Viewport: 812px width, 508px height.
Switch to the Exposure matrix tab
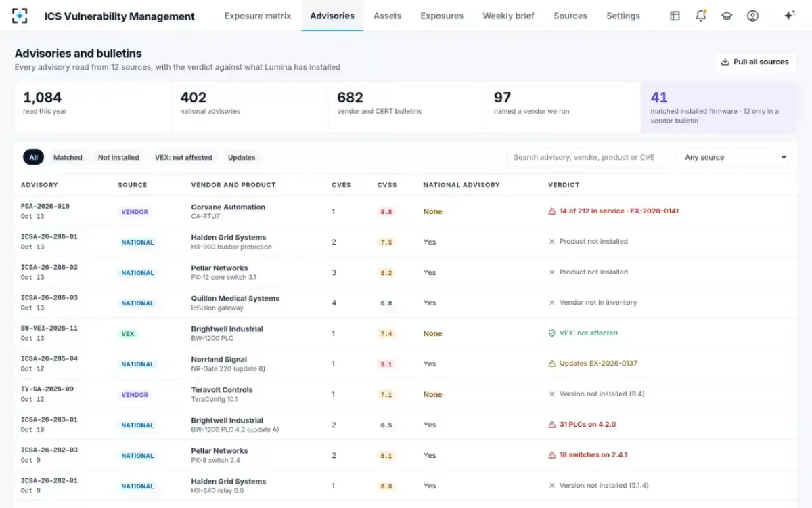(258, 16)
